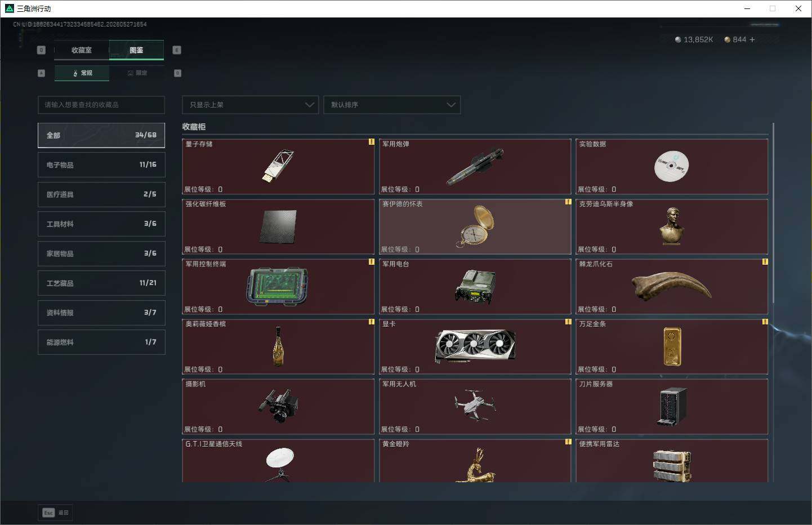Image resolution: width=812 pixels, height=525 pixels.
Task: Click the 万足金条 gold bar icon
Action: coord(672,346)
